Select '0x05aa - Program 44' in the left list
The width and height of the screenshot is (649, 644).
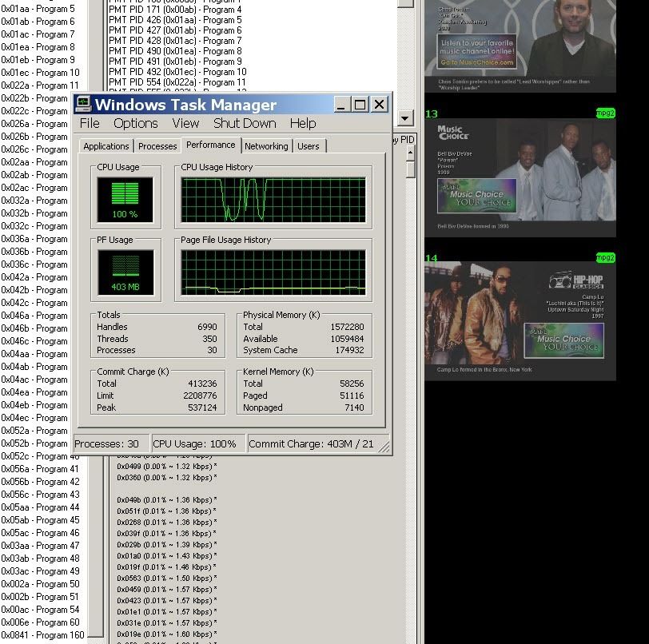[x=40, y=507]
